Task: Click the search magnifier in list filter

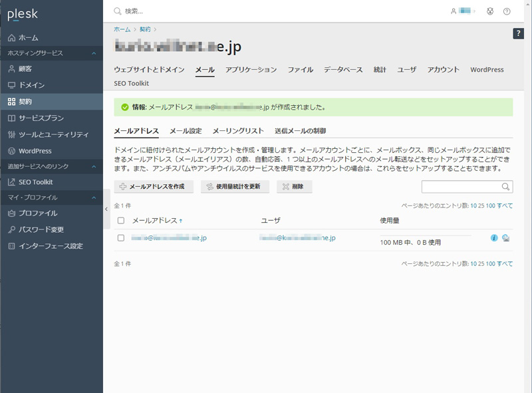Action: point(506,187)
